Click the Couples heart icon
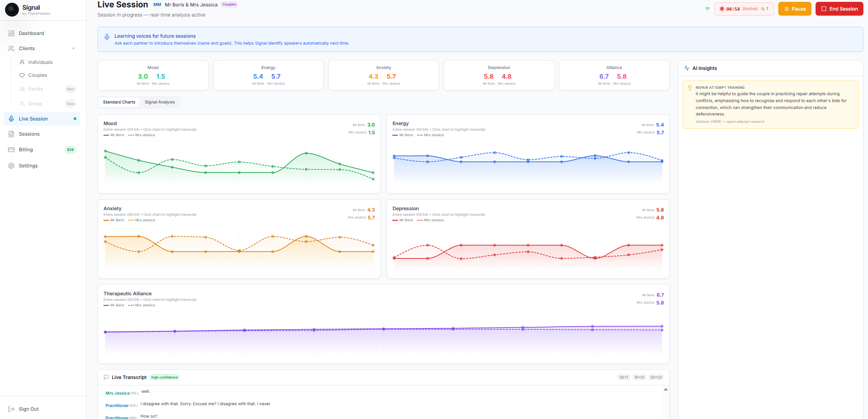Image resolution: width=868 pixels, height=419 pixels. [22, 75]
